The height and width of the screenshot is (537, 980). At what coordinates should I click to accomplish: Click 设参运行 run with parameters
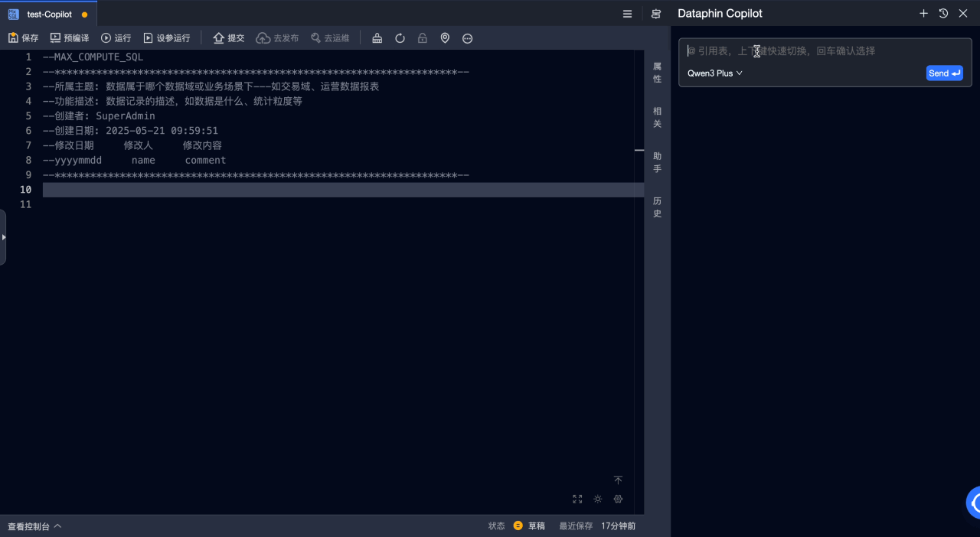pyautogui.click(x=166, y=38)
